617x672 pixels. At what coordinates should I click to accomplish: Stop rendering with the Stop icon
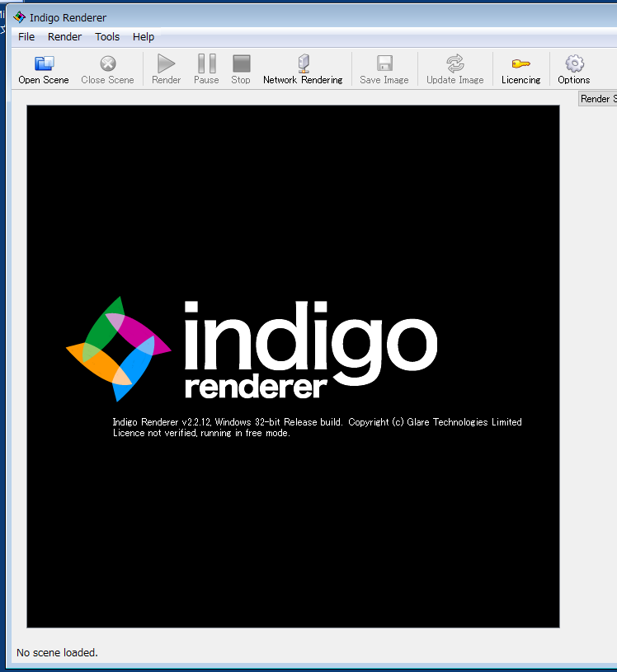pos(241,63)
